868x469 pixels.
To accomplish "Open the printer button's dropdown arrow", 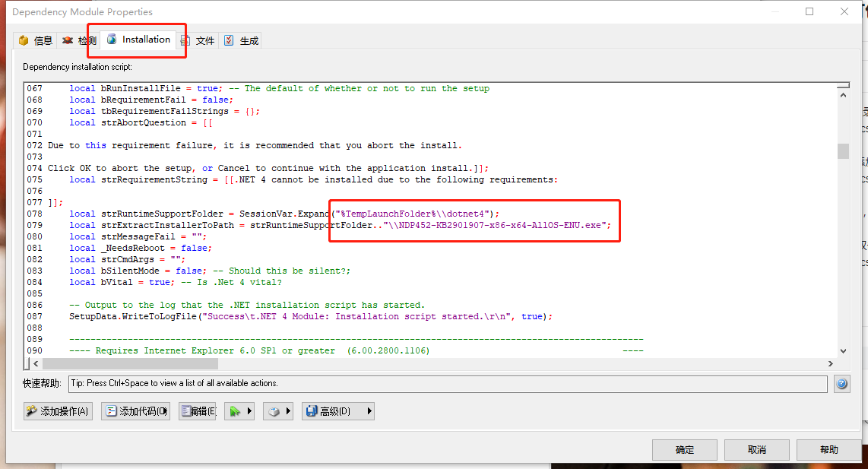I will click(x=289, y=410).
